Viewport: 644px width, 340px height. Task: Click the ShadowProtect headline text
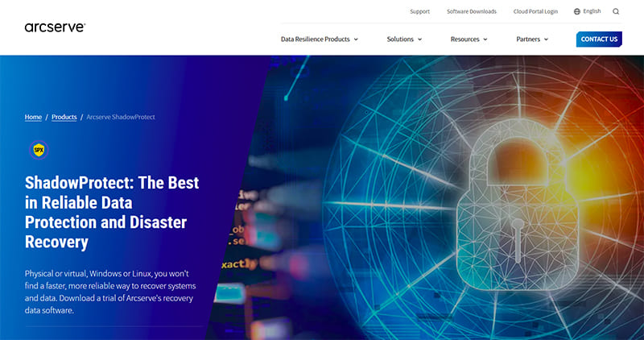click(x=112, y=212)
